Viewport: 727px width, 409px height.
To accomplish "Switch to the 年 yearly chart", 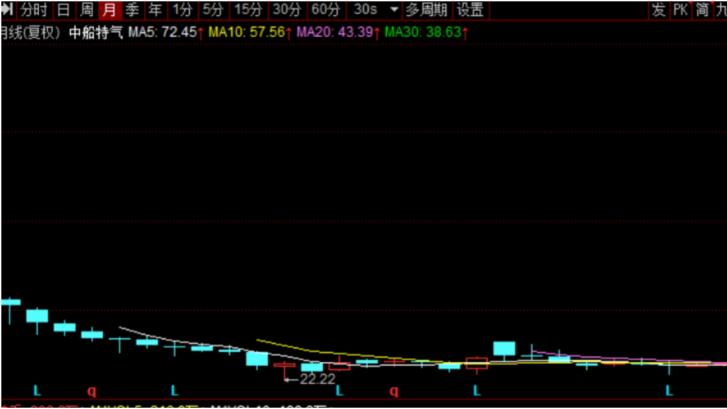I will (x=155, y=10).
